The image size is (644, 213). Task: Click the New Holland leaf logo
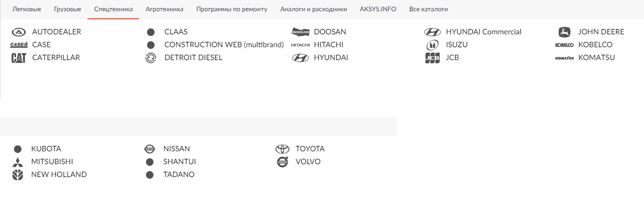coord(18,175)
